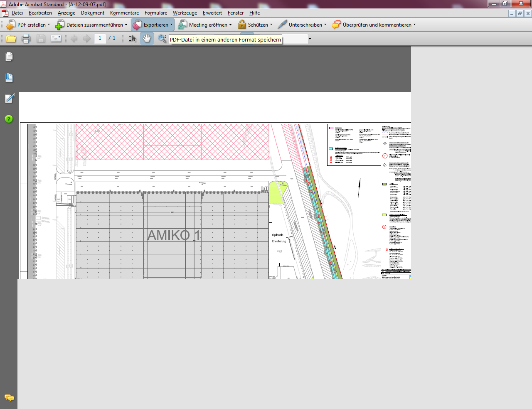Screen dimensions: 532x409
Task: Click the Meeting eröffnen icon
Action: pos(182,25)
